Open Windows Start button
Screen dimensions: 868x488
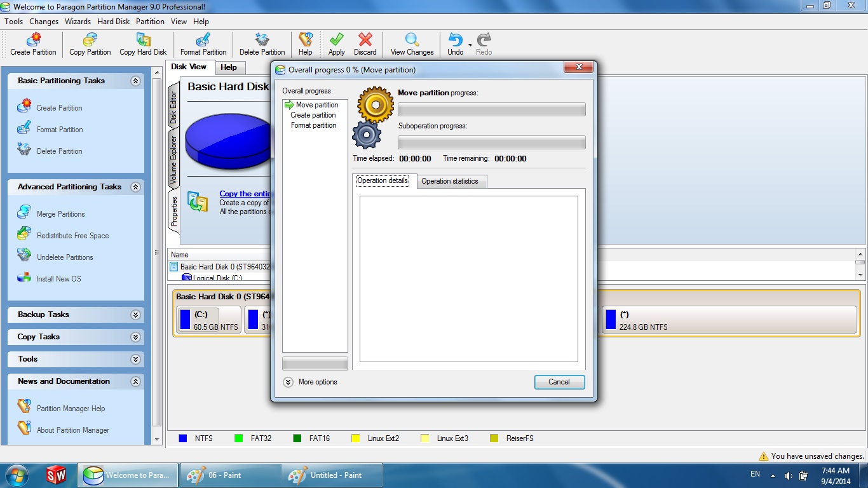tap(15, 475)
